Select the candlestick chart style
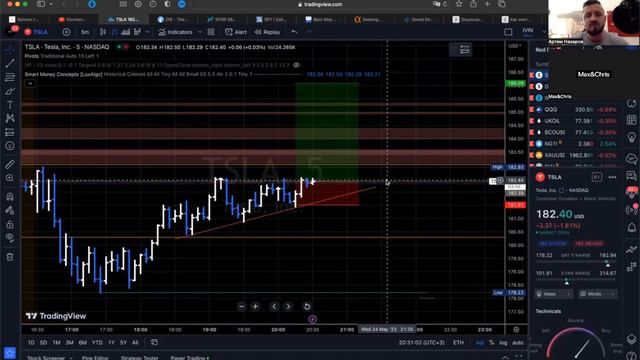 click(103, 32)
